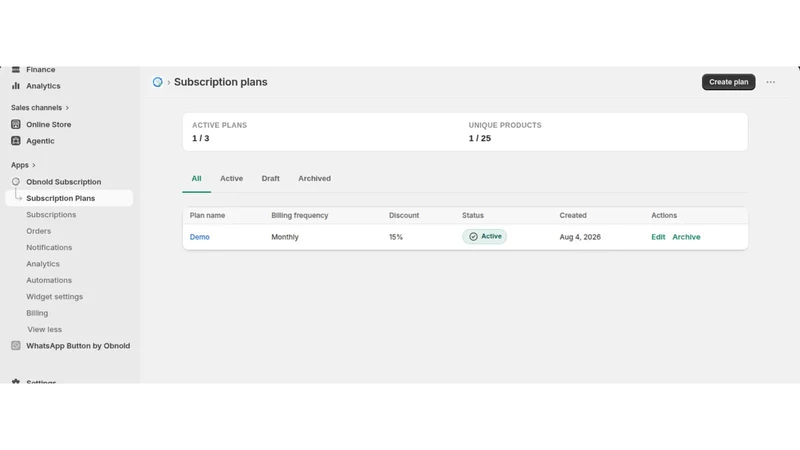
Task: Edit the Demo plan
Action: [x=658, y=237]
